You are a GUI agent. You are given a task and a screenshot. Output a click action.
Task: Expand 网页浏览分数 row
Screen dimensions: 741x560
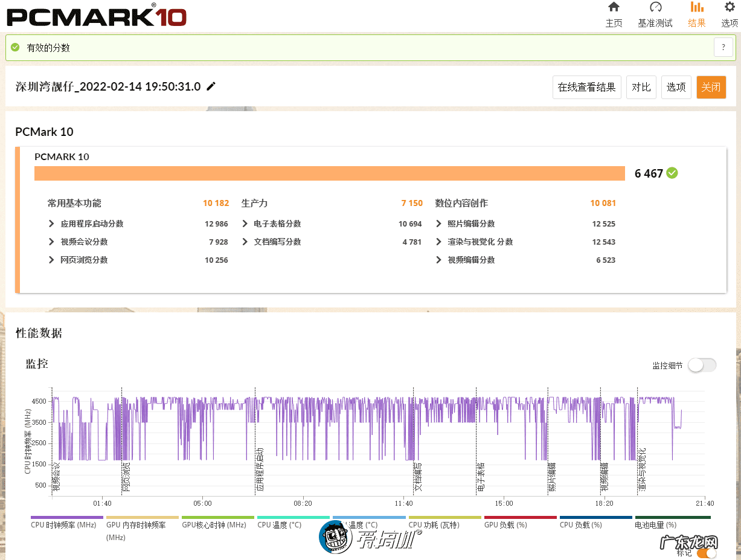click(x=51, y=260)
